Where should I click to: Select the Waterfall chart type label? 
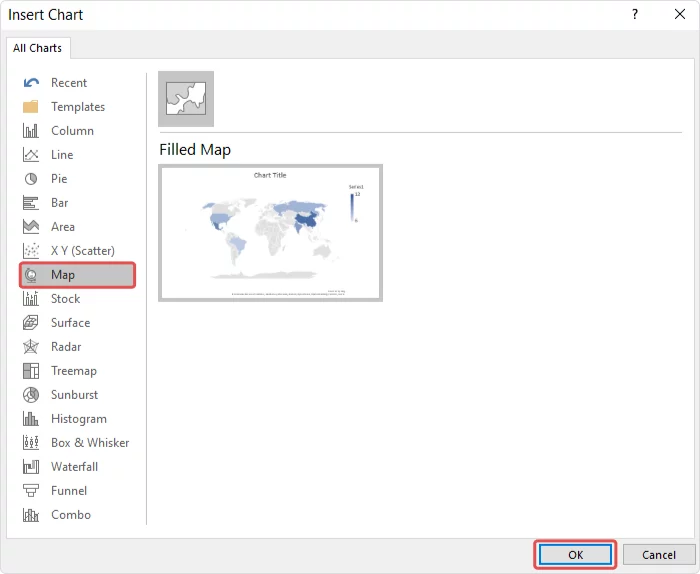click(x=74, y=467)
